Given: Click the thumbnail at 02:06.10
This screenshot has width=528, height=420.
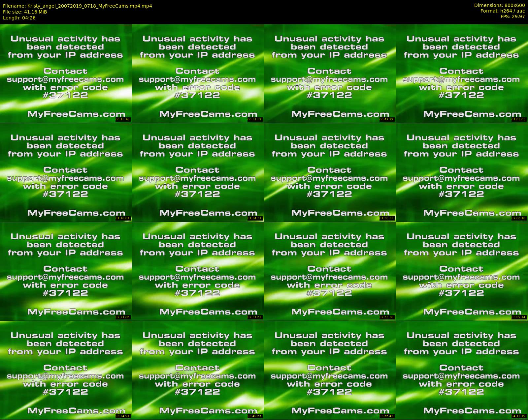Looking at the screenshot, I should (462, 172).
